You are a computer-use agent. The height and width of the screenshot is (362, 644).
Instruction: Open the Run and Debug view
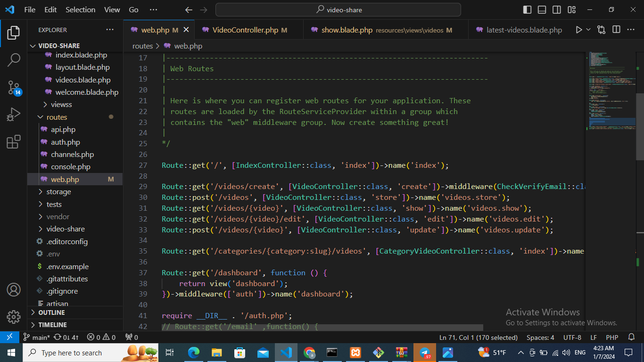[x=14, y=114]
